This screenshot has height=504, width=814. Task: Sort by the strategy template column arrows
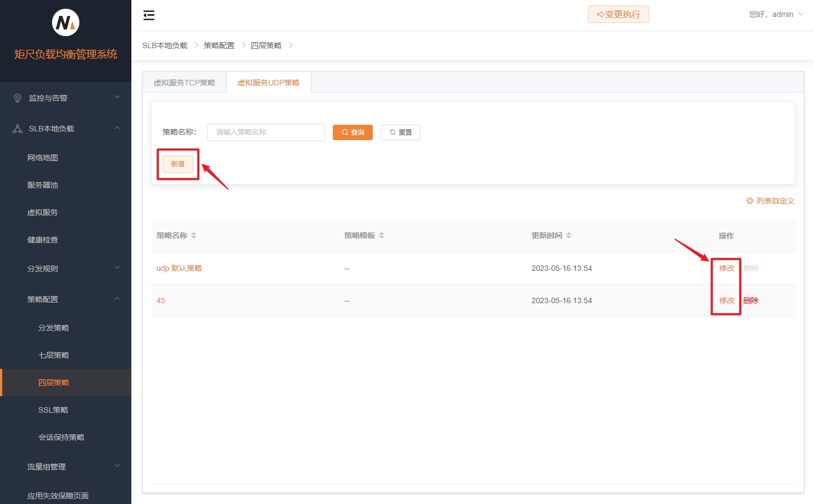pos(382,235)
